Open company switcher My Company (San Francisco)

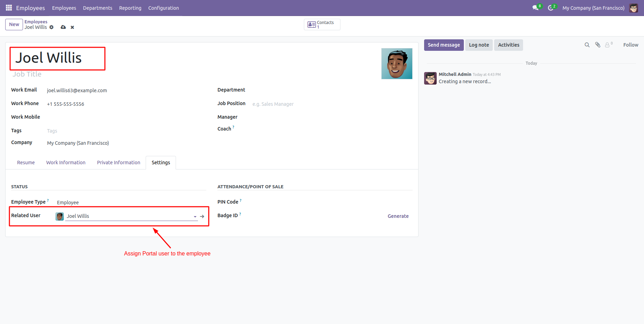[x=593, y=8]
